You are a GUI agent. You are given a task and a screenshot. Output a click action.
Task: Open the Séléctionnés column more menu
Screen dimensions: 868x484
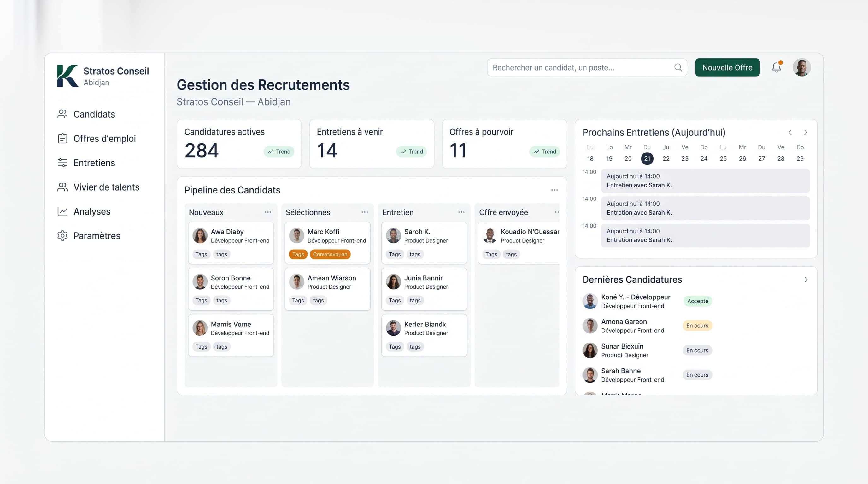(x=365, y=212)
